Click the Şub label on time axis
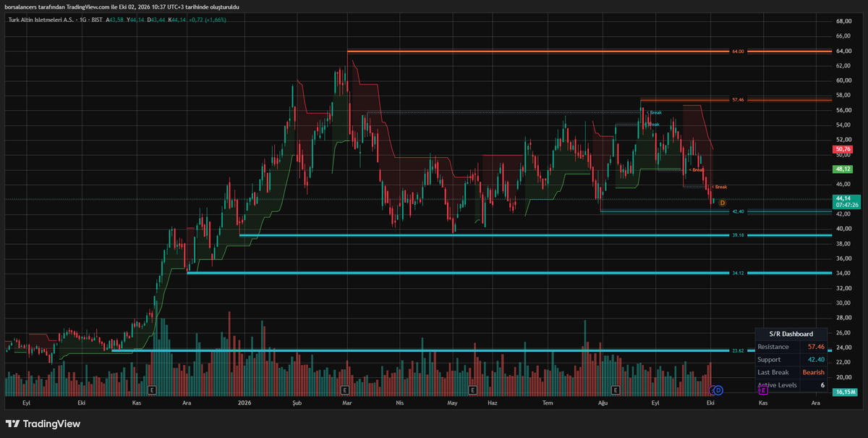The height and width of the screenshot is (438, 868). (295, 402)
